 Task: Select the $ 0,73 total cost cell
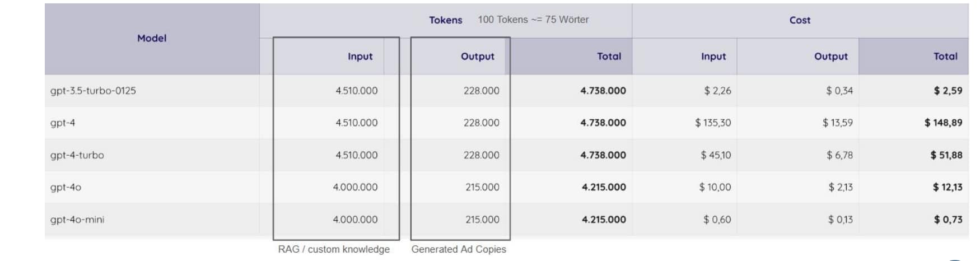click(948, 220)
